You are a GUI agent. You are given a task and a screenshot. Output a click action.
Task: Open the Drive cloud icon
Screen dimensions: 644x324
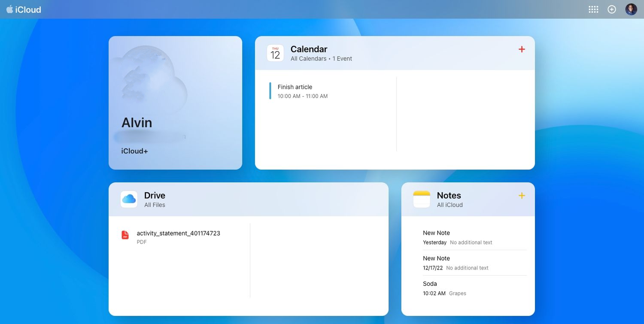click(x=128, y=199)
